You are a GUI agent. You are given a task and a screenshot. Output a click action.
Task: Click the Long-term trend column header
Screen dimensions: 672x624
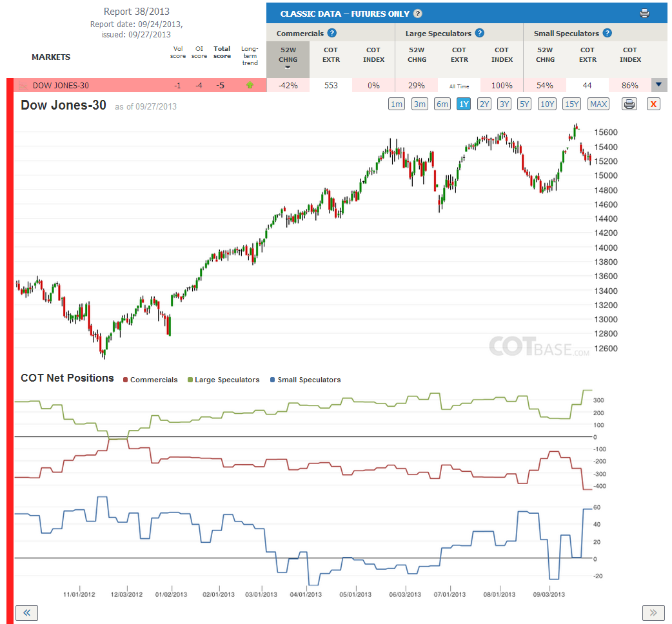[250, 55]
